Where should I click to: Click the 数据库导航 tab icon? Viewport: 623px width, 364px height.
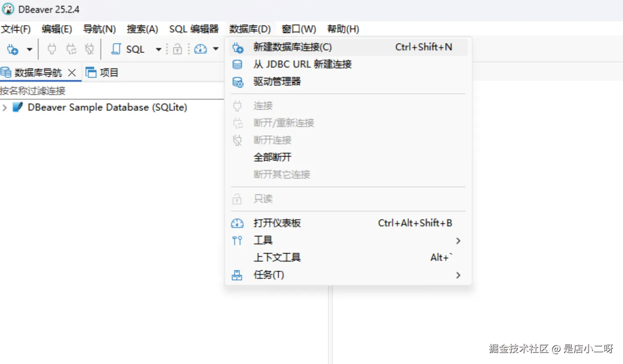(6, 72)
